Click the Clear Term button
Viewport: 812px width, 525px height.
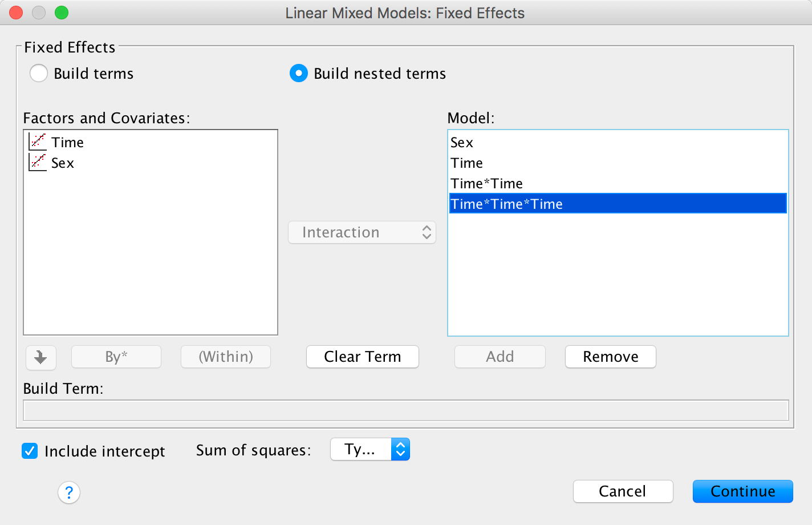[363, 357]
